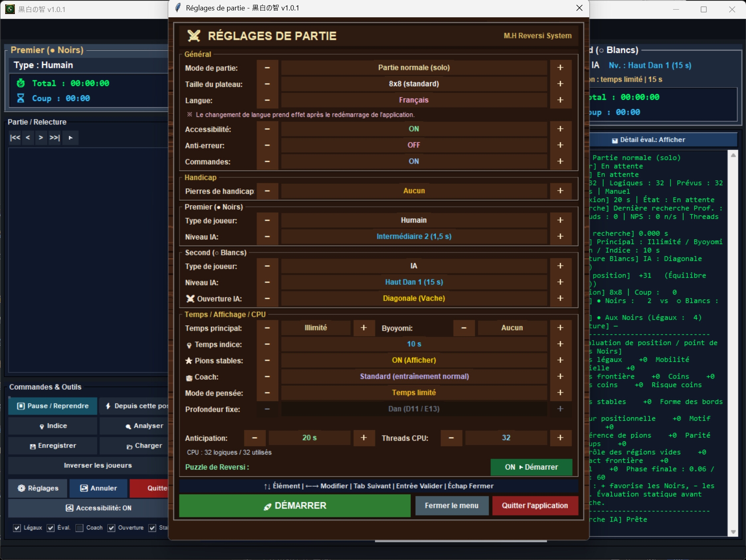Increase Langue setting with plus button
Image resolution: width=746 pixels, height=560 pixels.
pyautogui.click(x=560, y=100)
